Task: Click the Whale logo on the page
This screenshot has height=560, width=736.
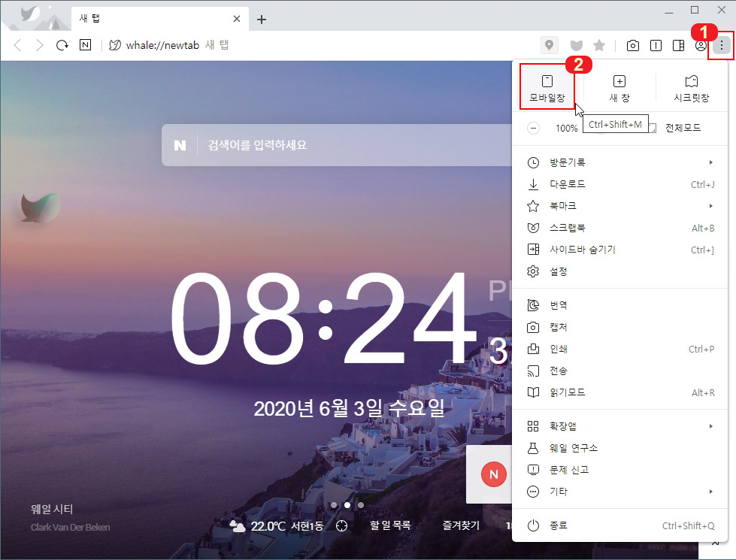Action: (41, 207)
